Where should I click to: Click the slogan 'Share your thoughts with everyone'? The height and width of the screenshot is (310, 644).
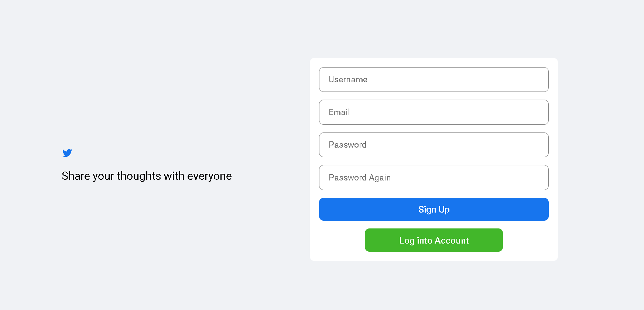pos(147,176)
